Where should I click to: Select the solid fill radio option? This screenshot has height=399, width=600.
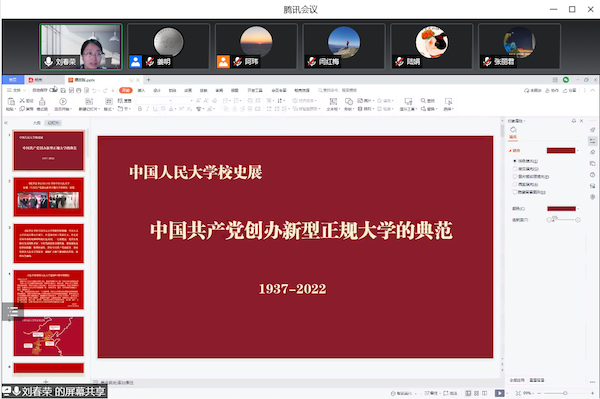515,161
